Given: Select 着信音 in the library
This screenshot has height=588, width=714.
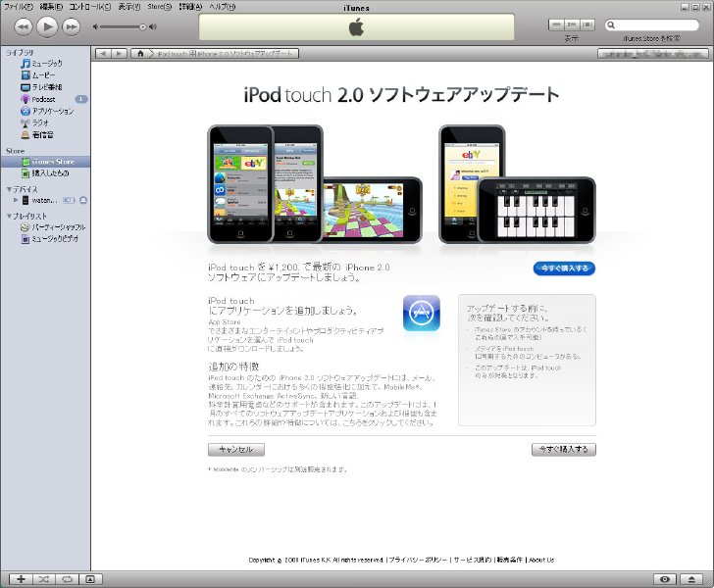Looking at the screenshot, I should 45,134.
